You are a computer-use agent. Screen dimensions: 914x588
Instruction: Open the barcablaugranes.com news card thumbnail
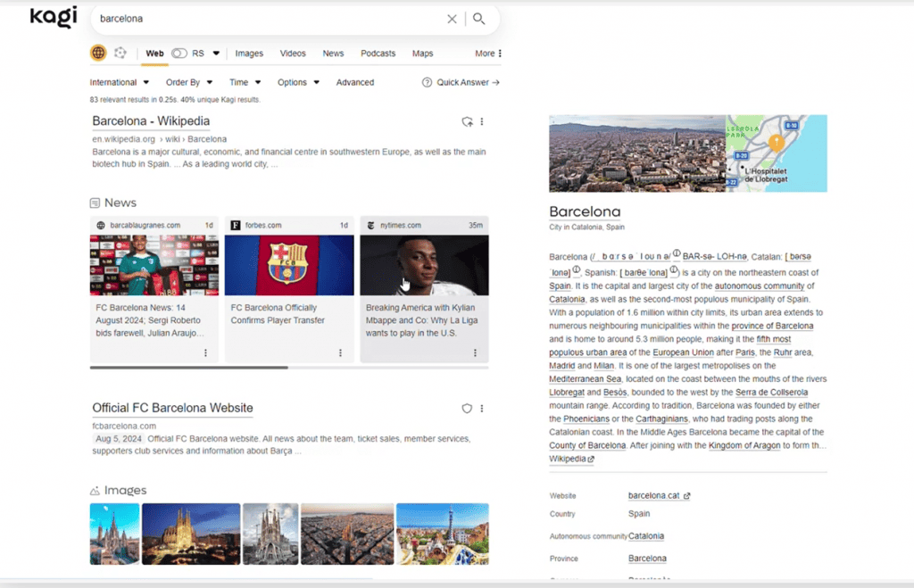pos(154,265)
